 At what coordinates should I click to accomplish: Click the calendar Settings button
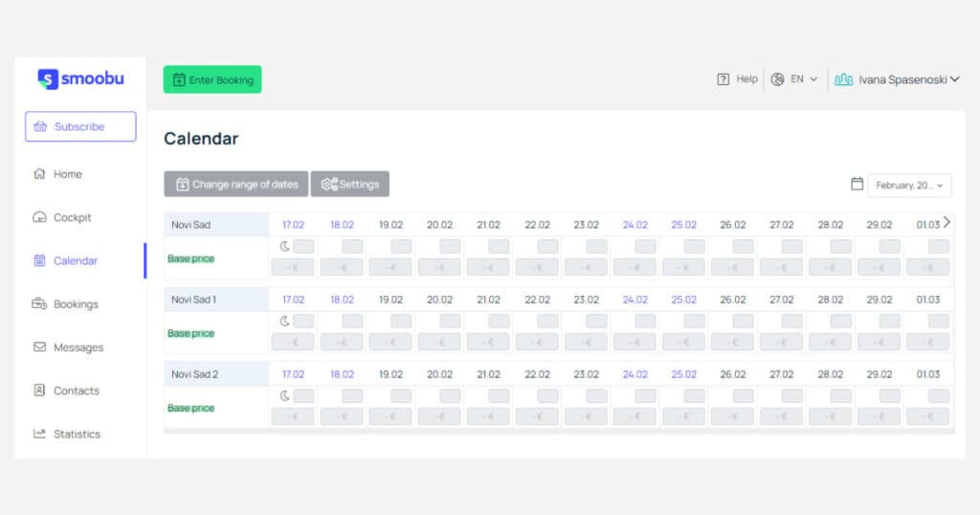350,184
